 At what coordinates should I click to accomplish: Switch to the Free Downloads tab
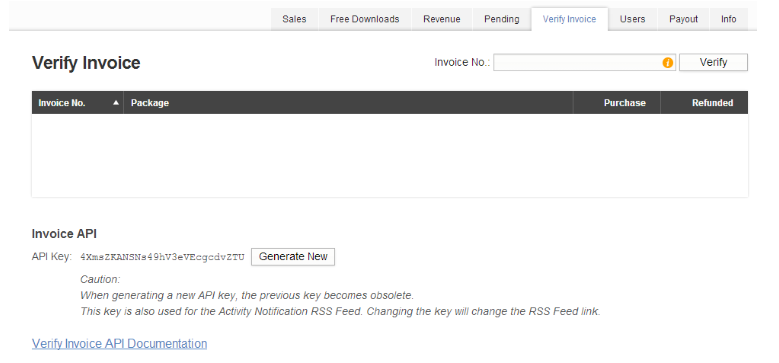pyautogui.click(x=365, y=19)
